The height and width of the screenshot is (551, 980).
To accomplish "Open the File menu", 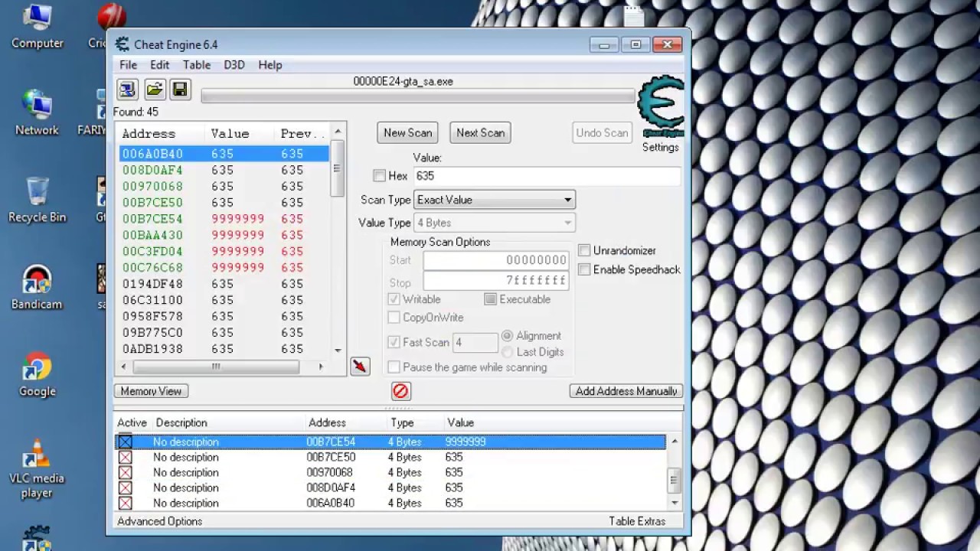I will point(129,65).
